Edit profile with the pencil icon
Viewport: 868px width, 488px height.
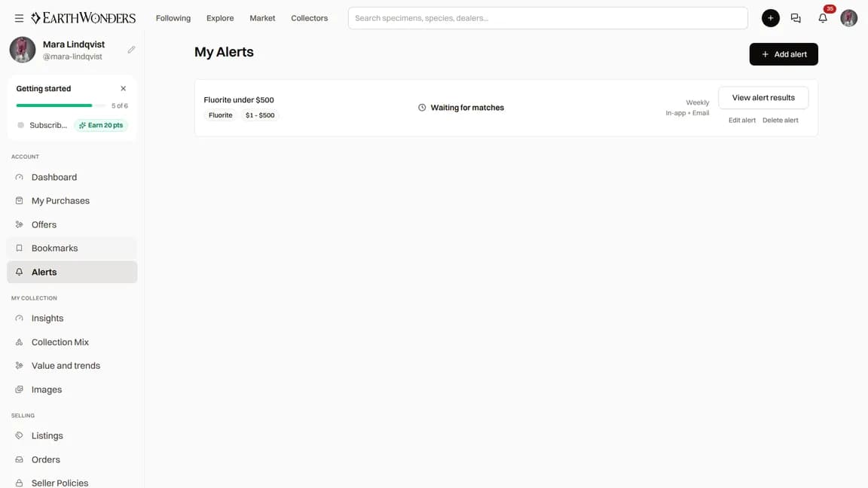pyautogui.click(x=131, y=50)
